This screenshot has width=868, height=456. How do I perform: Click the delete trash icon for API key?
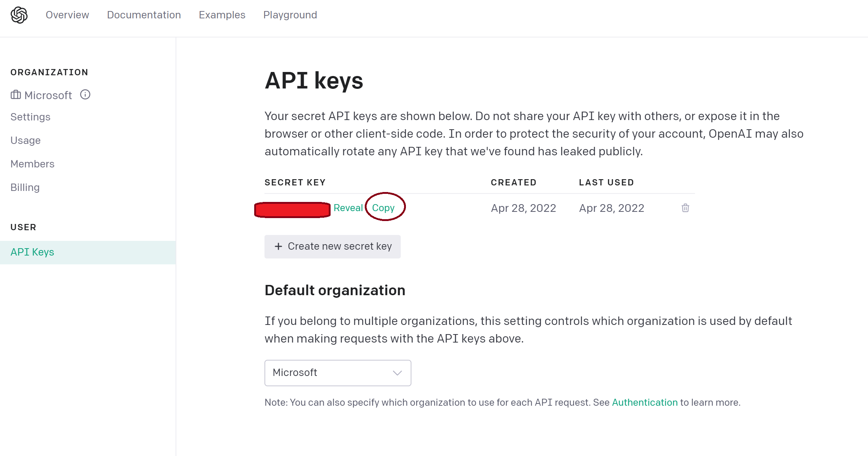685,208
